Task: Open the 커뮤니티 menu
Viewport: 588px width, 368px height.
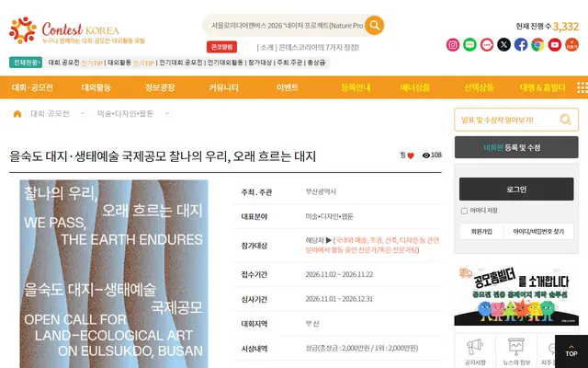Action: [x=224, y=87]
